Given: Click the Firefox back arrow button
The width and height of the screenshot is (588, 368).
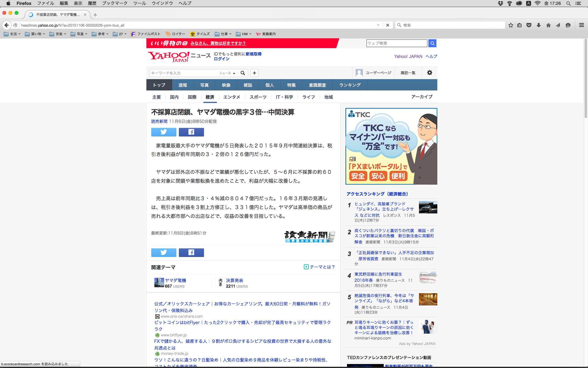Looking at the screenshot, I should [7, 25].
